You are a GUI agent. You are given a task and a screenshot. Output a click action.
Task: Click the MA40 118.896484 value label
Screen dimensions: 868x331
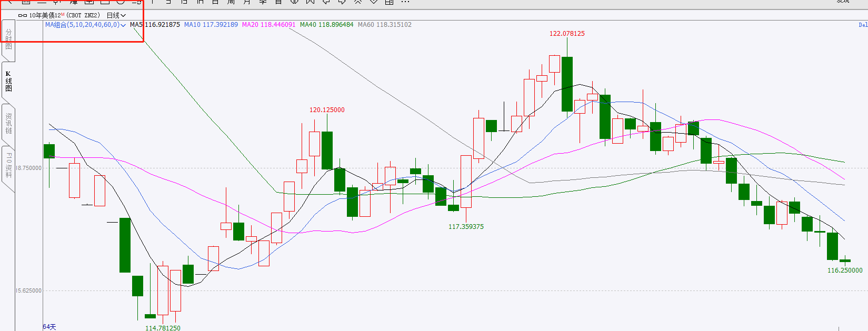click(326, 25)
